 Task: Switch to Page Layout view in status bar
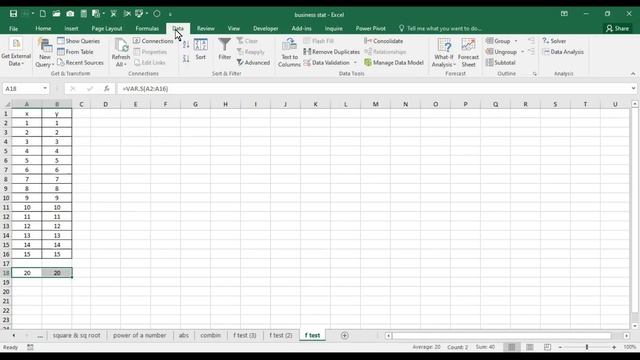[x=530, y=347]
